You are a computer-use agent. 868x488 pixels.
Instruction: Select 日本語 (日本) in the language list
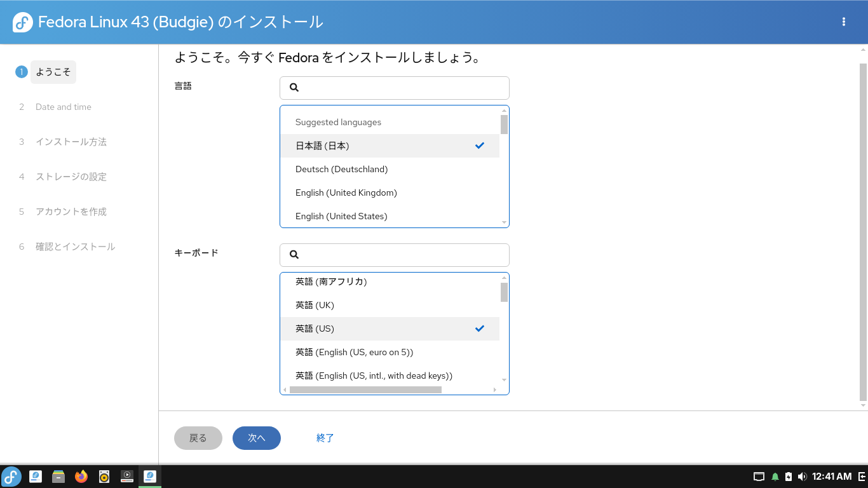(x=390, y=146)
